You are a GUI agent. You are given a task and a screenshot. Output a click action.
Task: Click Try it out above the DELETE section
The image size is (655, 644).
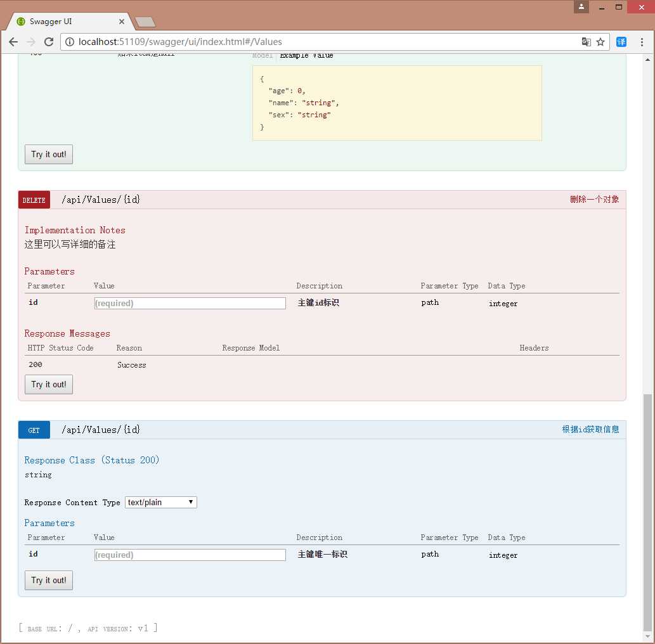point(48,155)
